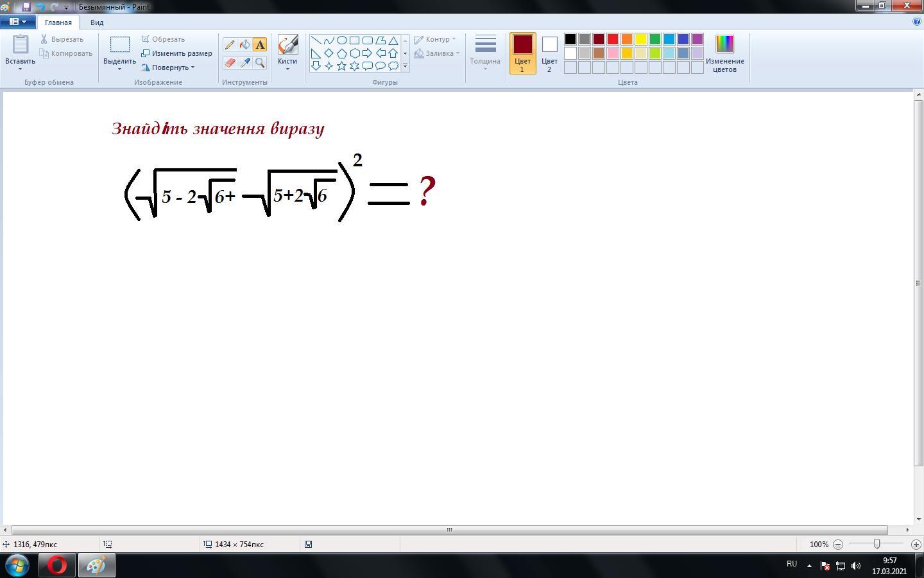Screen dimensions: 924x578
Task: Open the Контур outline dropdown
Action: 436,39
